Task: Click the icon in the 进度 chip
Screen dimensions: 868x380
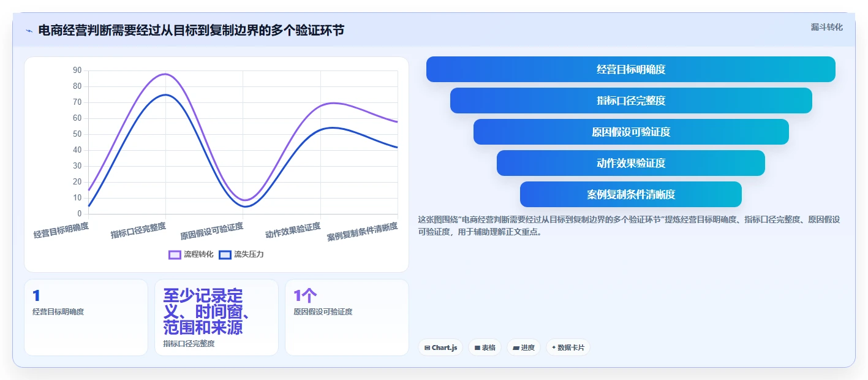Action: tap(516, 348)
